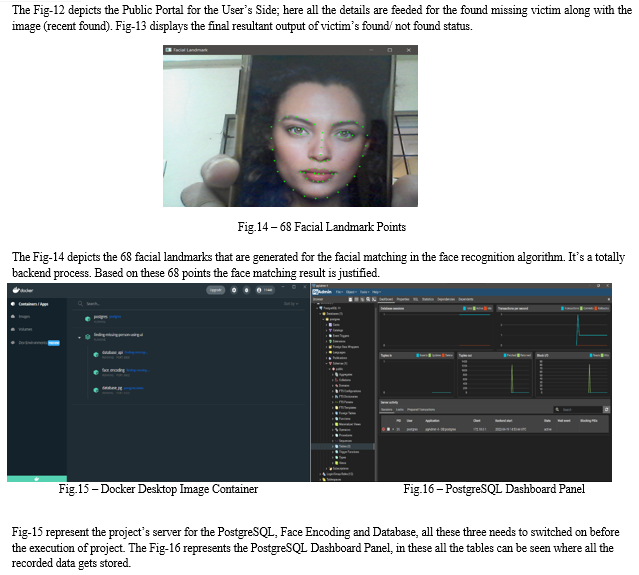Open Sessions tab in Server activity
Viewport: 639px width, 575px height.
tap(387, 410)
